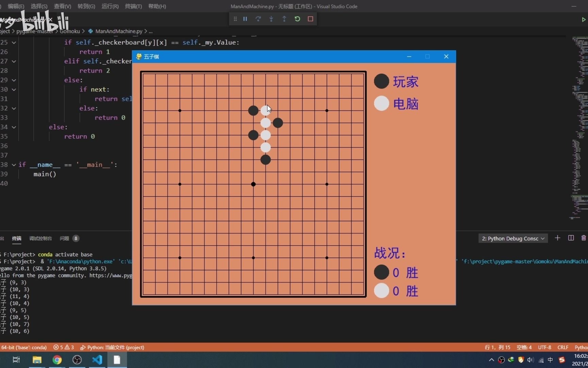
Task: Stop debugging with the red square icon
Action: [310, 19]
